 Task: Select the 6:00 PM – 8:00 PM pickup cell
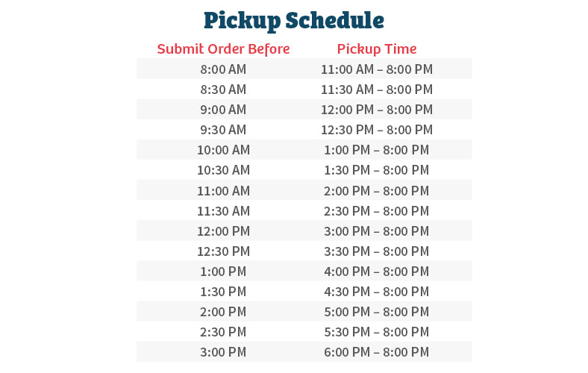tap(377, 352)
